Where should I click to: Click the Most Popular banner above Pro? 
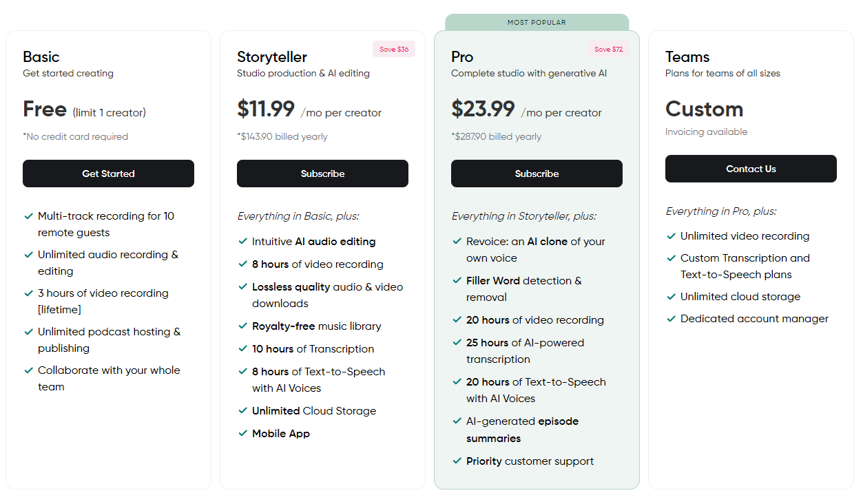click(x=537, y=22)
